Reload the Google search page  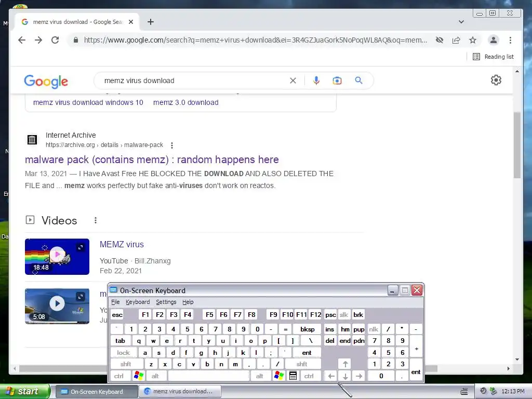pyautogui.click(x=55, y=40)
